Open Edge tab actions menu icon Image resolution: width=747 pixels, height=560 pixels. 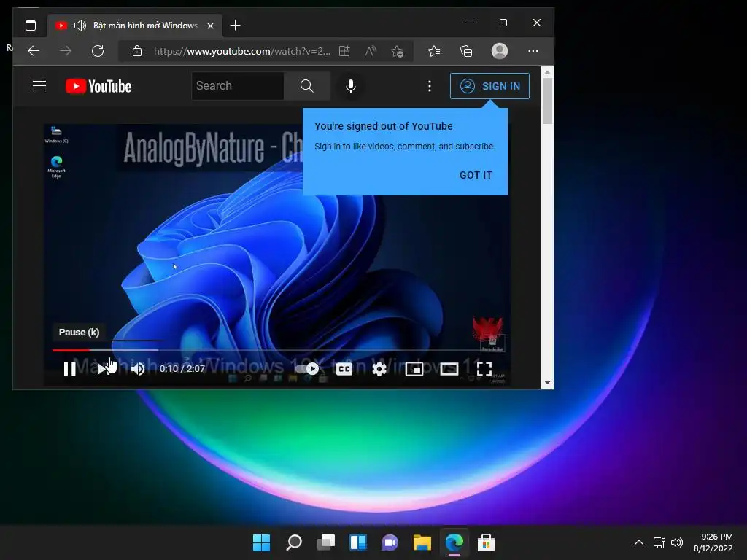pos(31,26)
